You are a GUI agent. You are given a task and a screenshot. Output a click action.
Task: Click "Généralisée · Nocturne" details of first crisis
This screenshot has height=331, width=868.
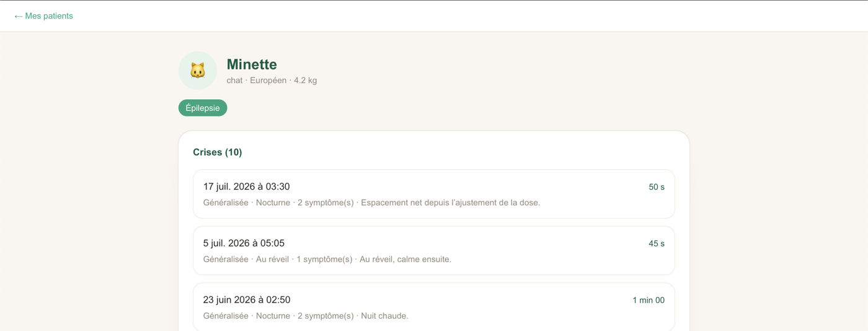(x=247, y=203)
